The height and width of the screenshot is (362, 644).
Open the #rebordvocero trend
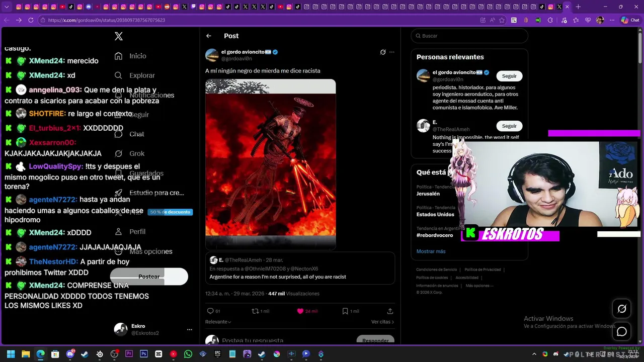pos(435,235)
